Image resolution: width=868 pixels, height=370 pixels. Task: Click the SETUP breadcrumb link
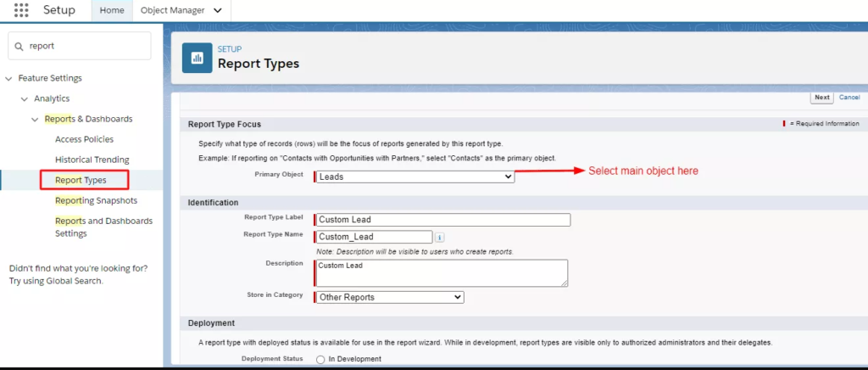click(x=229, y=49)
